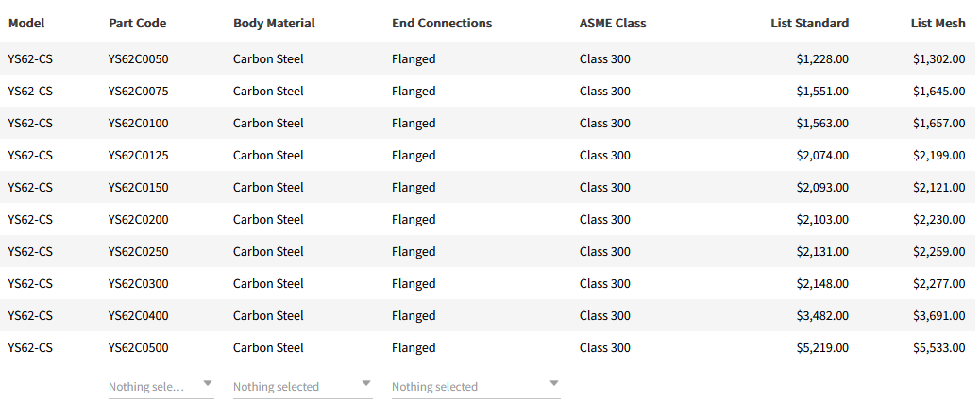This screenshot has width=980, height=401.
Task: Select the YS62C0300 row part code
Action: 139,284
